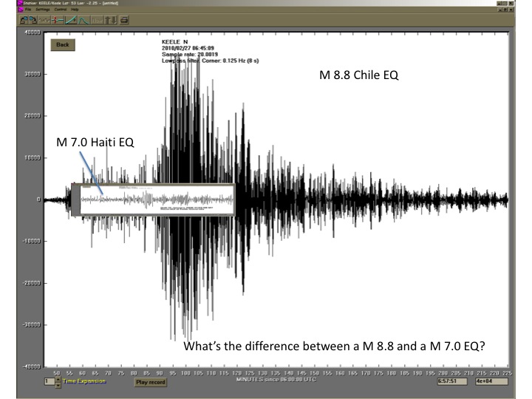The image size is (532, 399).
Task: Close the main application window
Action: click(511, 3)
